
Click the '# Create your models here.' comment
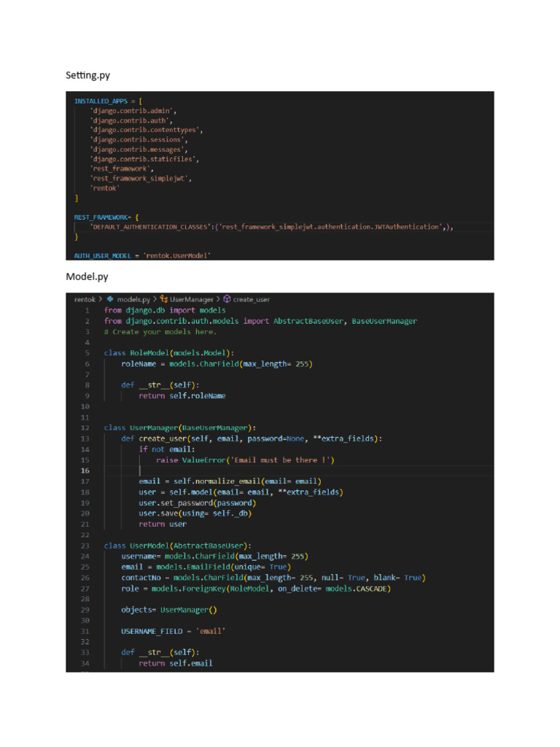[160, 332]
